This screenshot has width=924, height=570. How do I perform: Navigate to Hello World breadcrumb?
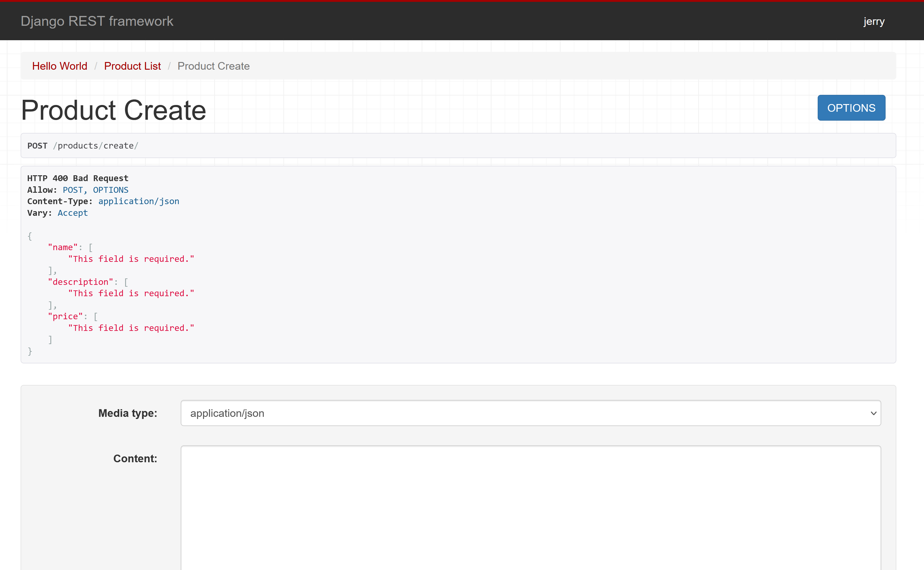click(60, 66)
